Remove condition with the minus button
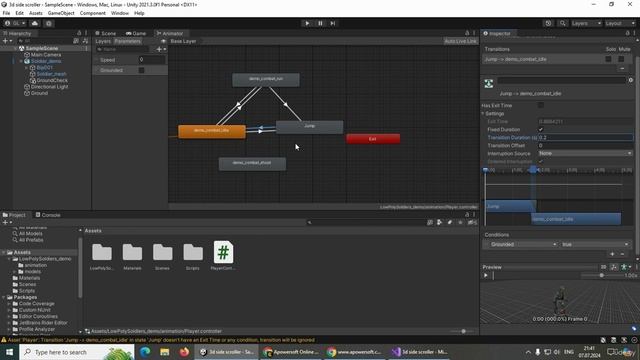This screenshot has height=360, width=640. pyautogui.click(x=622, y=254)
